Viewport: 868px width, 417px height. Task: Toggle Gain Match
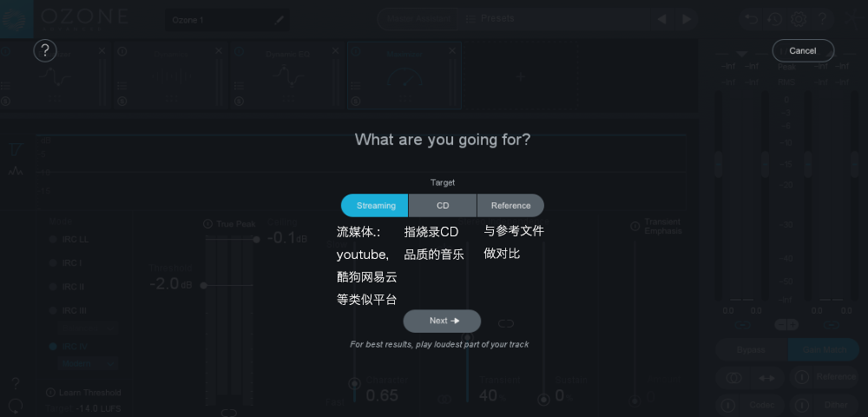point(824,349)
